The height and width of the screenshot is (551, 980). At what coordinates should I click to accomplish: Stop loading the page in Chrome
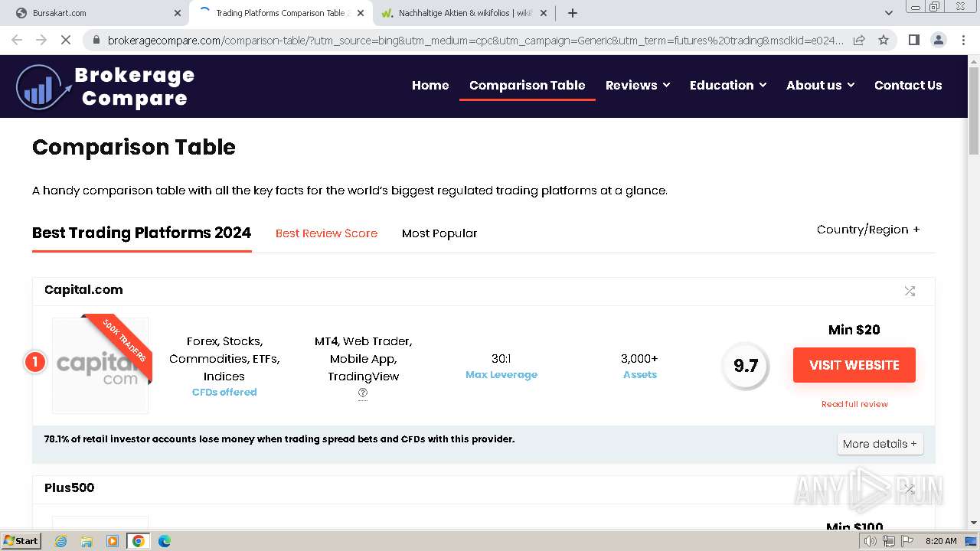click(66, 40)
